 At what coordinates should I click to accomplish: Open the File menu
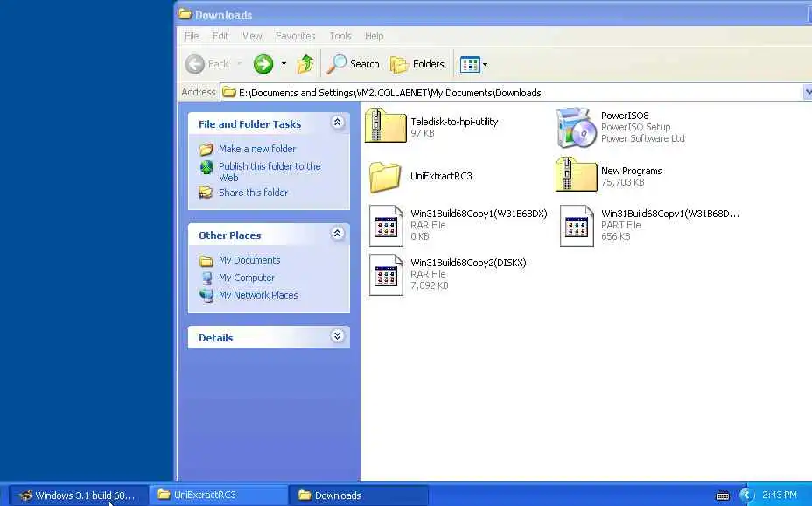click(192, 36)
